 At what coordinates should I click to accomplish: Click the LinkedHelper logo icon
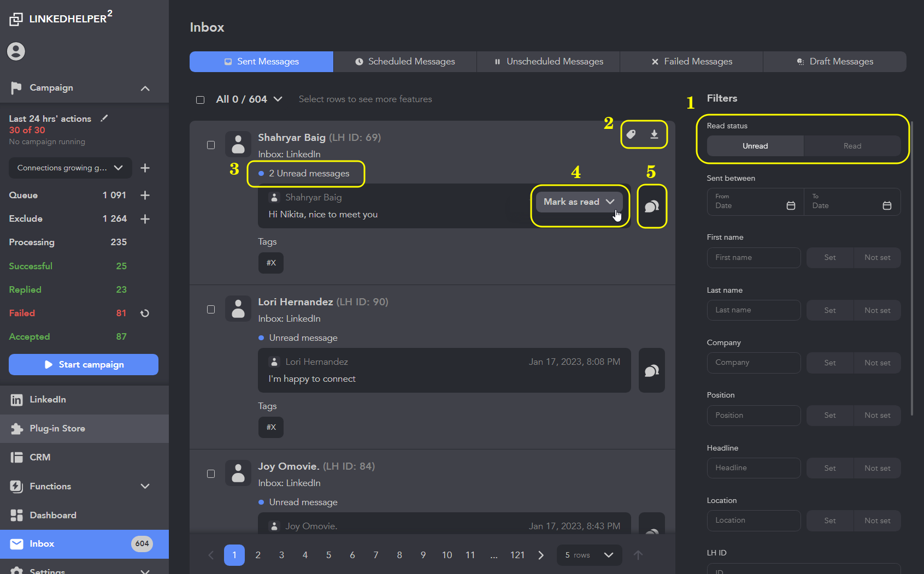[x=16, y=19]
